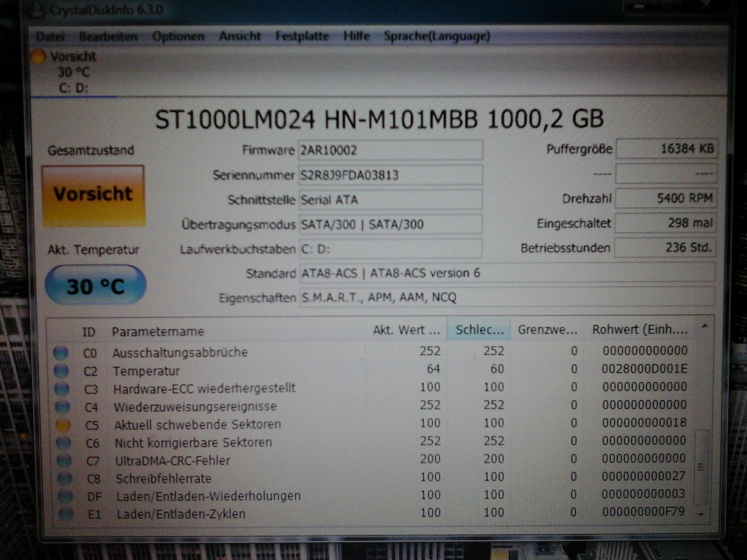Open the Optionen menu
This screenshot has width=747, height=560.
[x=178, y=36]
